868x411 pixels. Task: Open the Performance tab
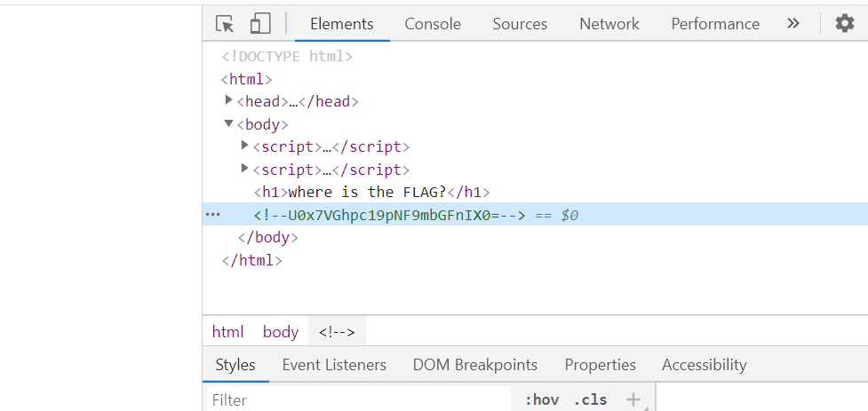pos(715,24)
